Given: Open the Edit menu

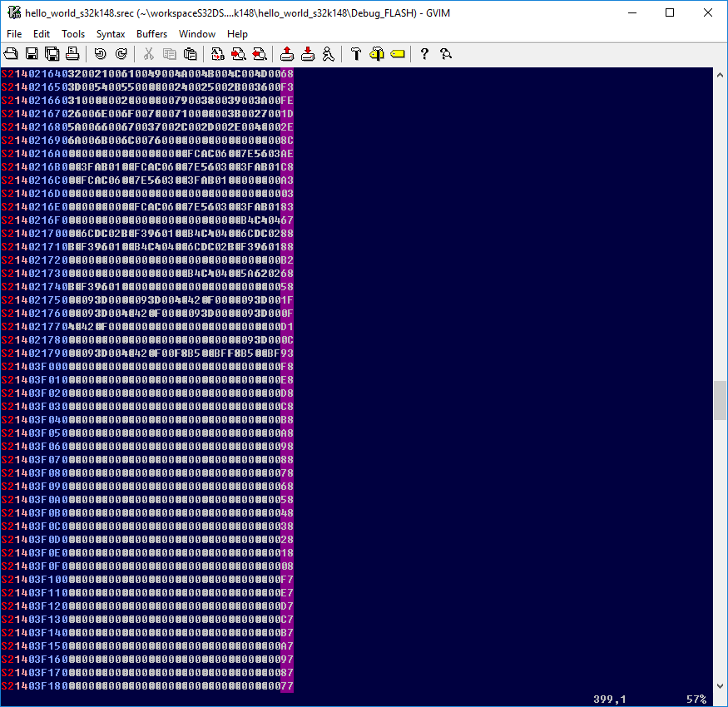Looking at the screenshot, I should (x=42, y=34).
